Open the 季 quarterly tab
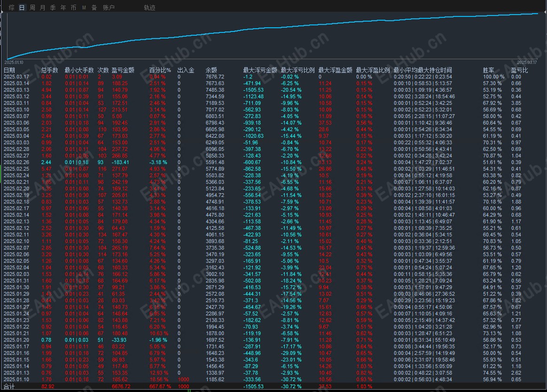547x392 pixels. [x=53, y=8]
